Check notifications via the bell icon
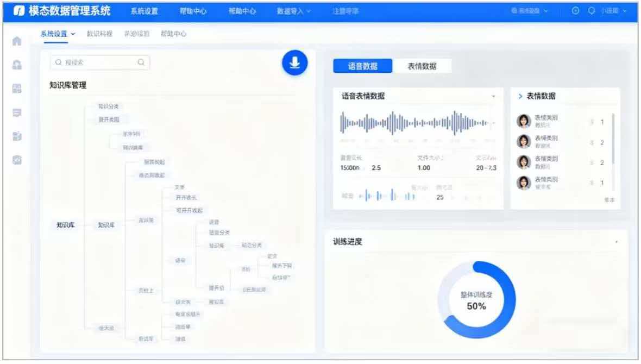This screenshot has height=364, width=641. (592, 10)
